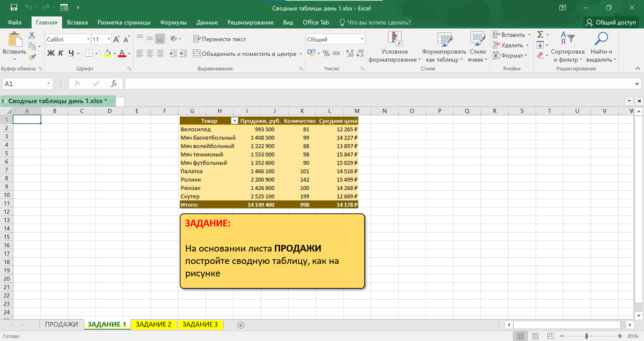This screenshot has width=644, height=341.
Task: Click the AutoSum sigma icon
Action: pos(540,35)
